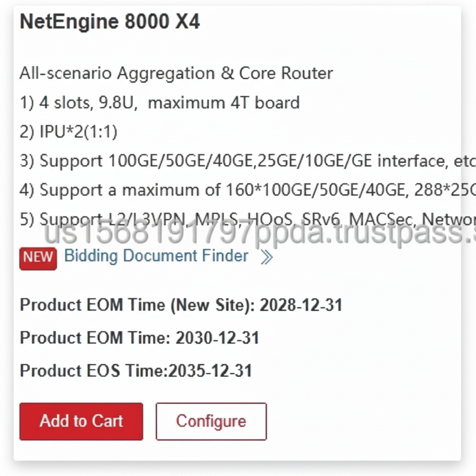
Task: Click the word Router in the subtitle
Action: point(307,73)
